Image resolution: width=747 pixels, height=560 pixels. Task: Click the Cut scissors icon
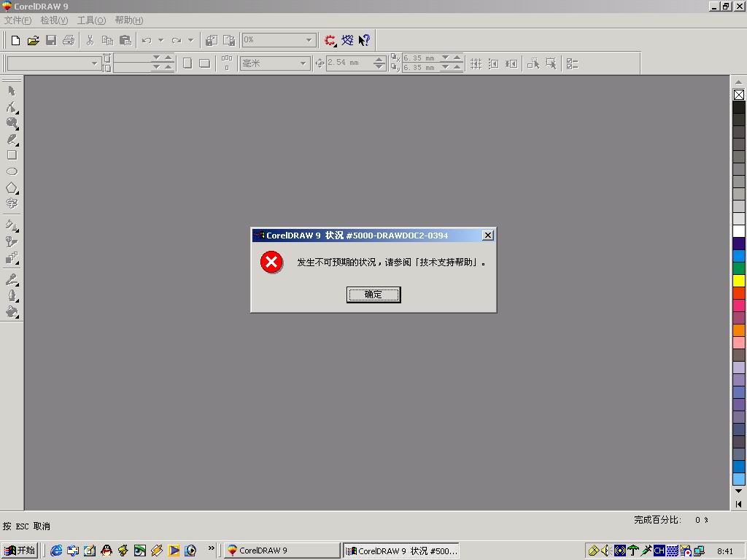coord(90,41)
